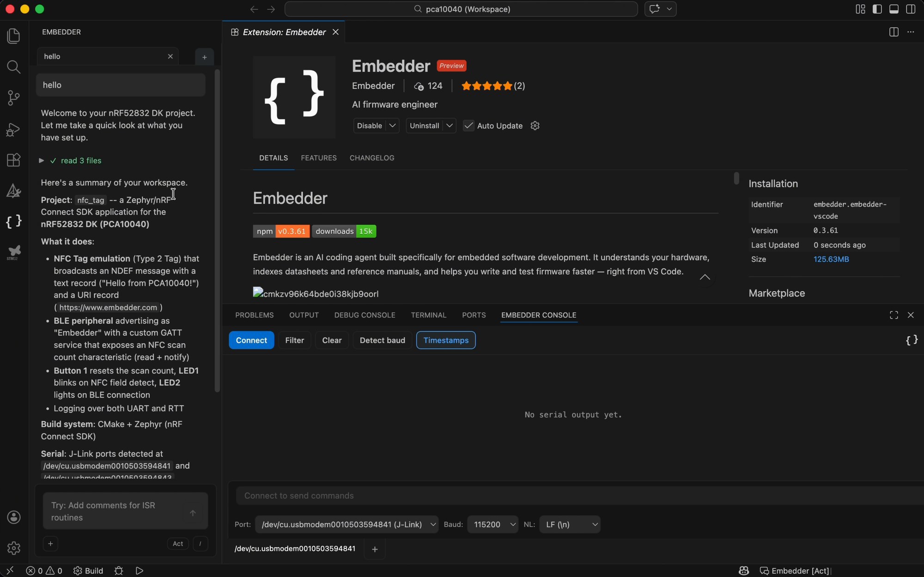Viewport: 924px width, 577px height.
Task: Open the Accounts menu icon
Action: point(14,517)
